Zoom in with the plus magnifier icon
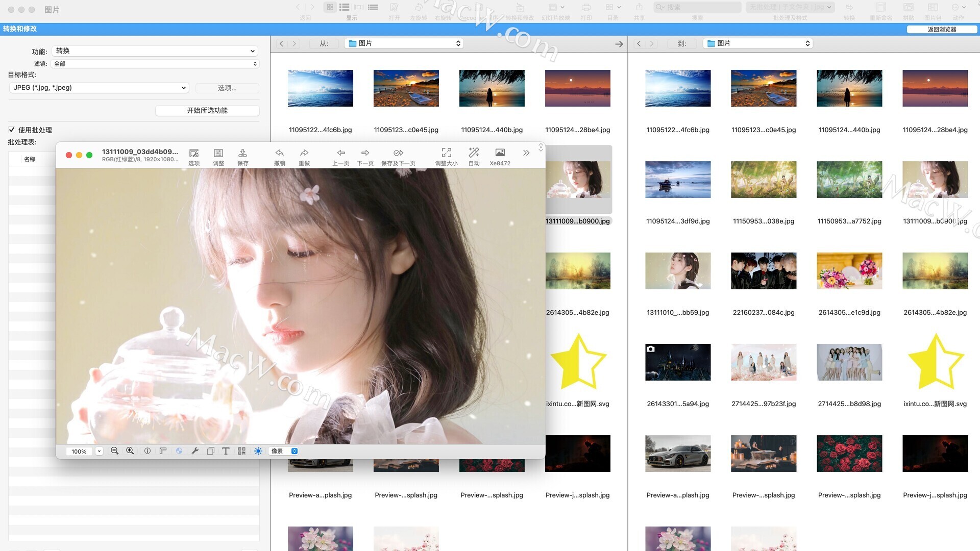The image size is (980, 551). (x=130, y=451)
